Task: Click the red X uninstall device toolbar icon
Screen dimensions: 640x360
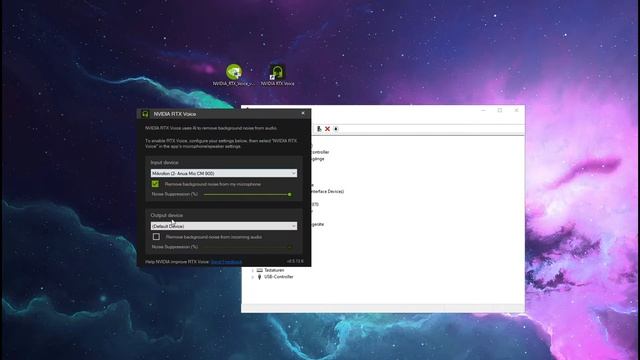Action: point(327,129)
